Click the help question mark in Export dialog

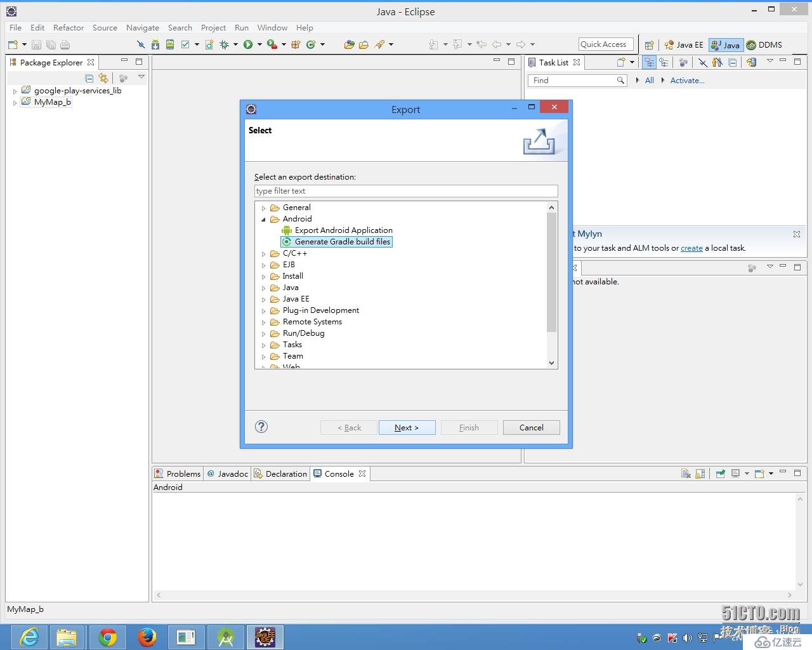tap(261, 427)
